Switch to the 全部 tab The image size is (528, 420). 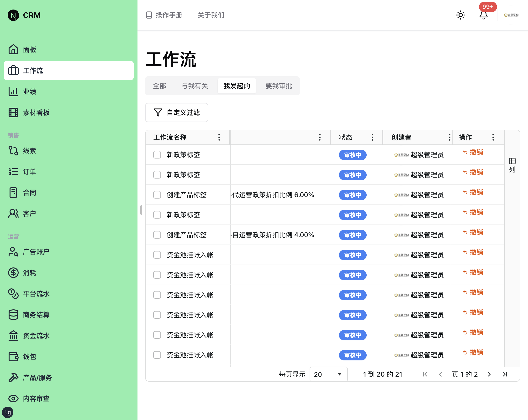click(159, 86)
